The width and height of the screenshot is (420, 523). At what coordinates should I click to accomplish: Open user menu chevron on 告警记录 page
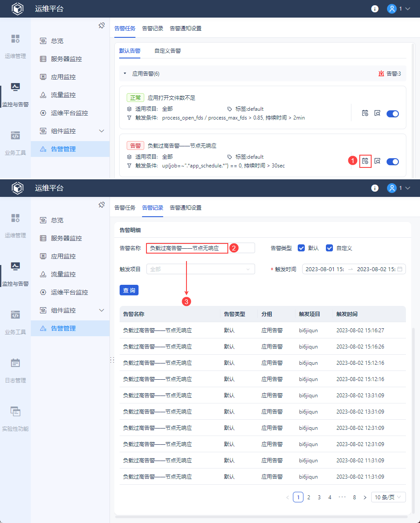[408, 189]
